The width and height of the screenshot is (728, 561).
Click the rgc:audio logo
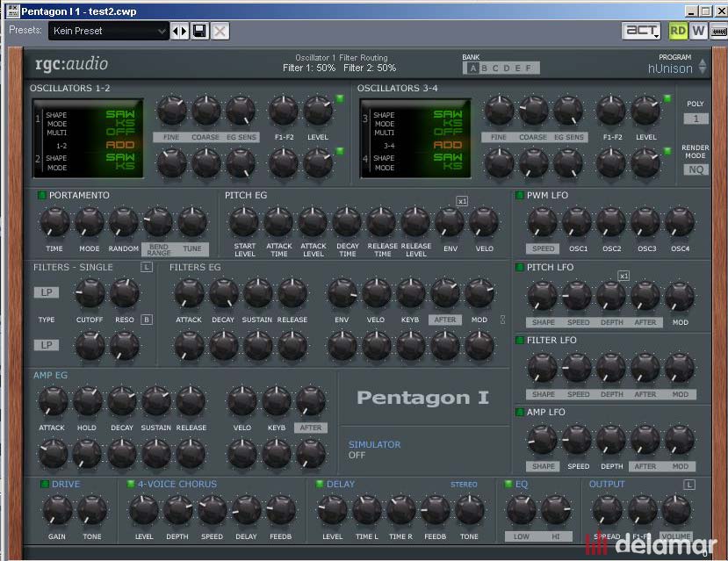click(x=71, y=64)
